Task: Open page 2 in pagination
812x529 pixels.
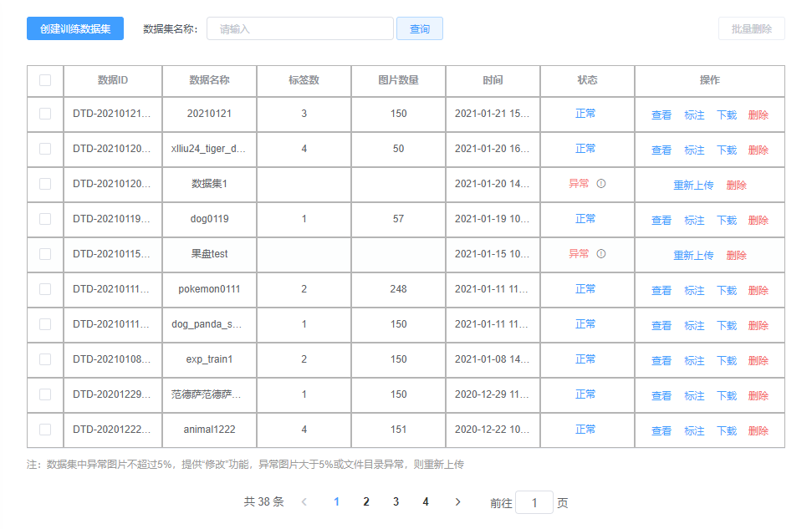Action: click(x=366, y=502)
